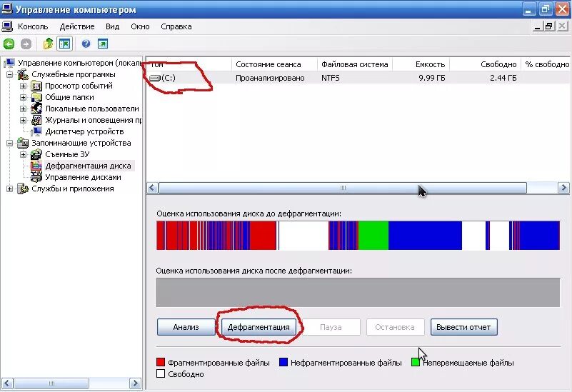The width and height of the screenshot is (572, 392).
Task: Open the Действие menu
Action: pos(77,26)
